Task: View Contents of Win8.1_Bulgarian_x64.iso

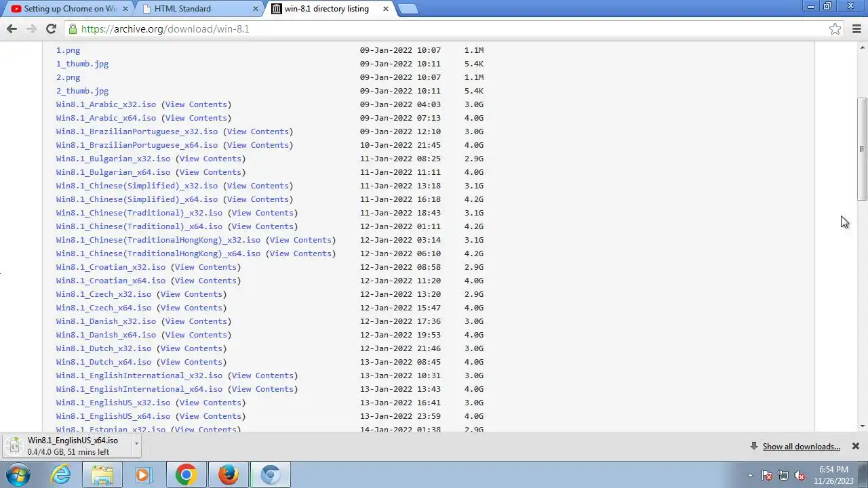Action: (210, 172)
